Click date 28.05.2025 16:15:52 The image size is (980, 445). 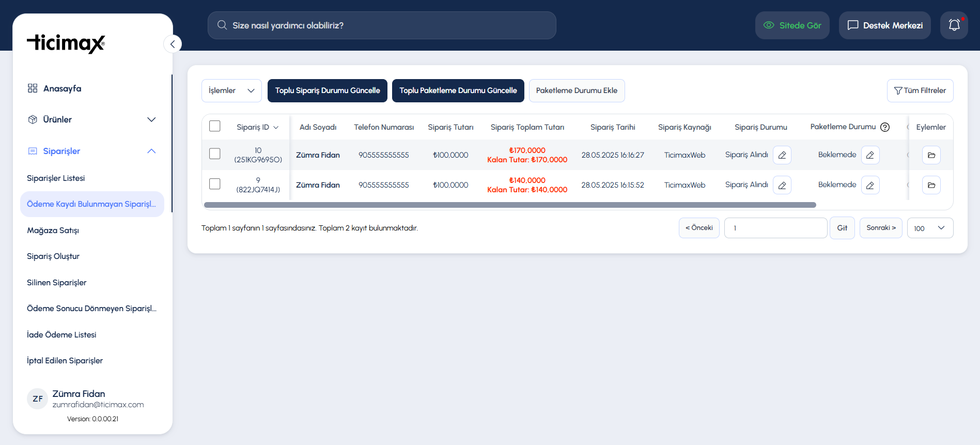click(x=613, y=185)
